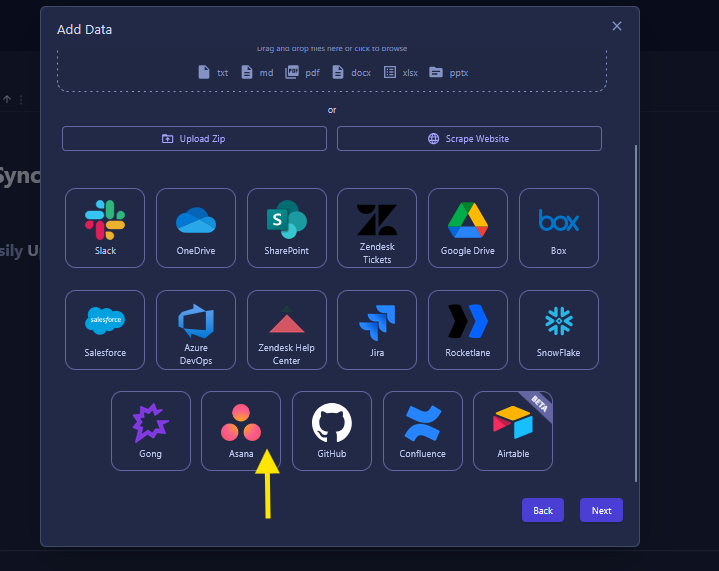The image size is (719, 571).
Task: Select the SharePoint connector
Action: 287,228
